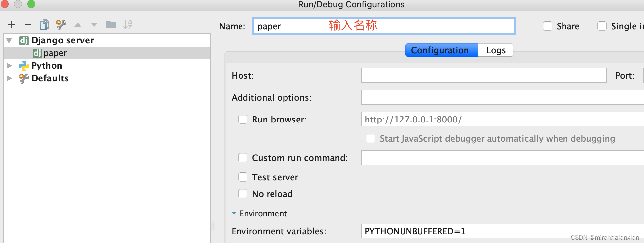Image resolution: width=644 pixels, height=243 pixels.
Task: Select Python label in tree
Action: click(x=47, y=66)
